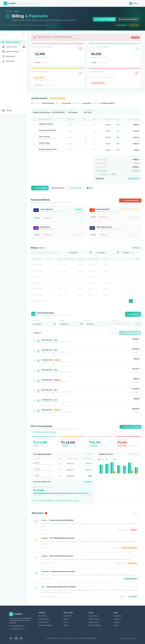Click View All in Tax Category Breakdown
Screen dimensions: 145x644
click(x=89, y=454)
